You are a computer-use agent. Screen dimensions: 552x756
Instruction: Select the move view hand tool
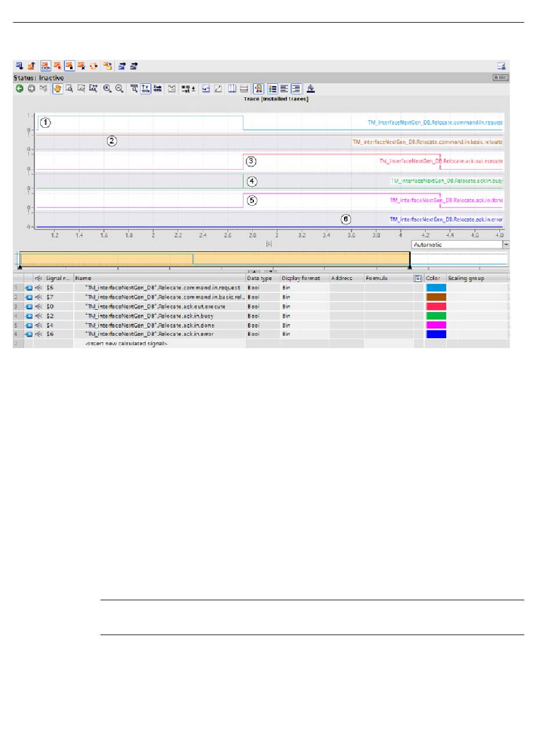click(x=58, y=89)
